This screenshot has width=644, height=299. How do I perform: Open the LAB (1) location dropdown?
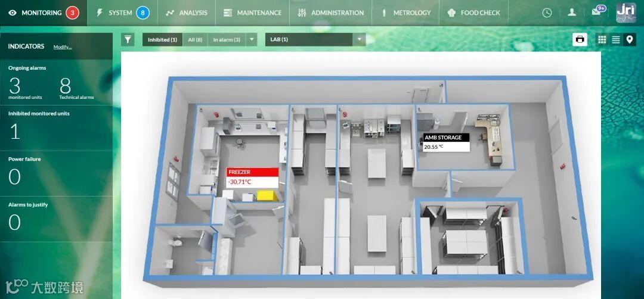click(315, 39)
